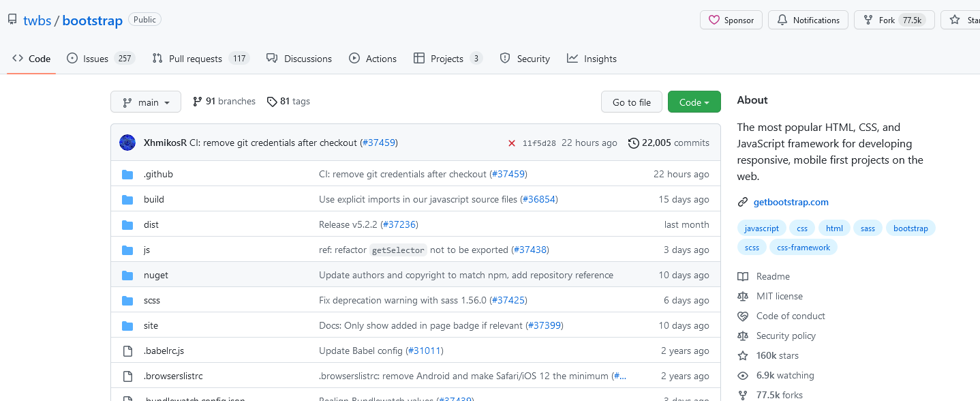This screenshot has width=980, height=401.
Task: Click the red failed-checks X icon
Action: [512, 143]
